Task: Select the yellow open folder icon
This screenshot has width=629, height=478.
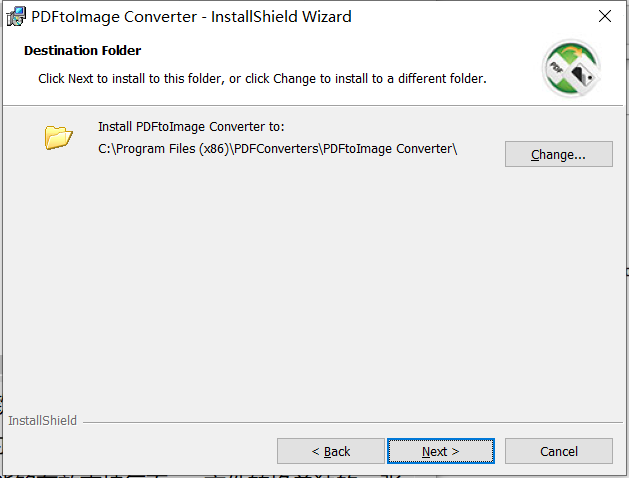Action: pyautogui.click(x=59, y=137)
